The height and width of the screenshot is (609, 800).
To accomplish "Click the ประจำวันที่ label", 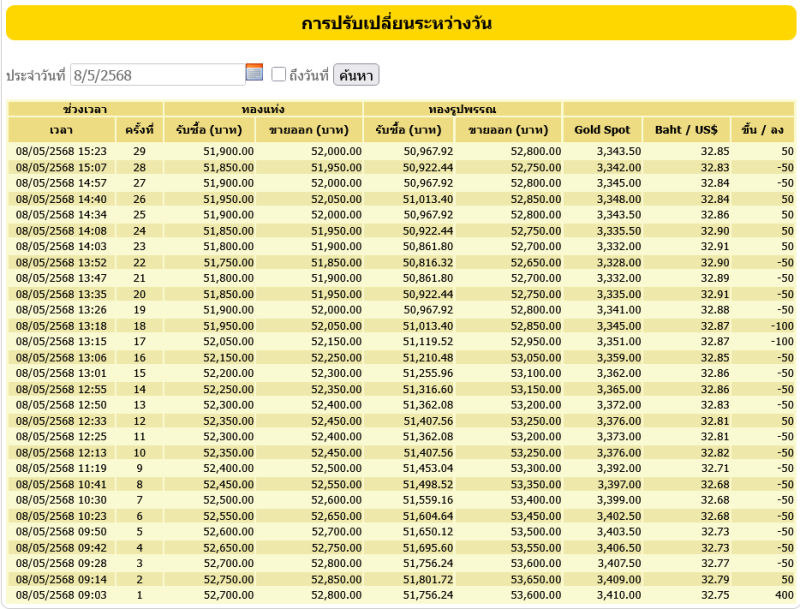I will (x=35, y=75).
